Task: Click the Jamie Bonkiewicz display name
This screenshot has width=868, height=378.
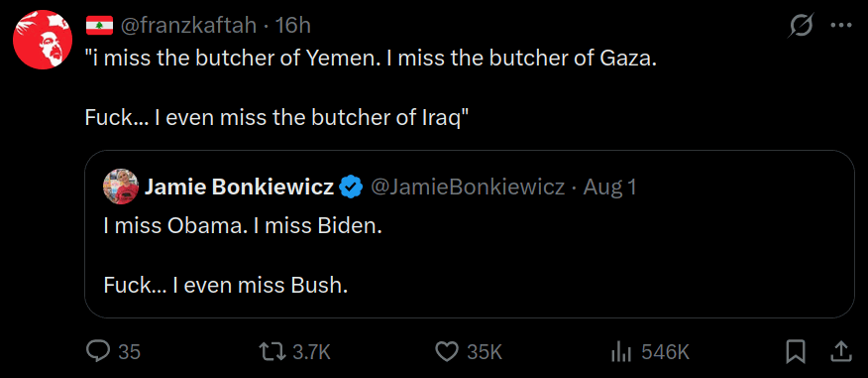Action: click(x=239, y=188)
